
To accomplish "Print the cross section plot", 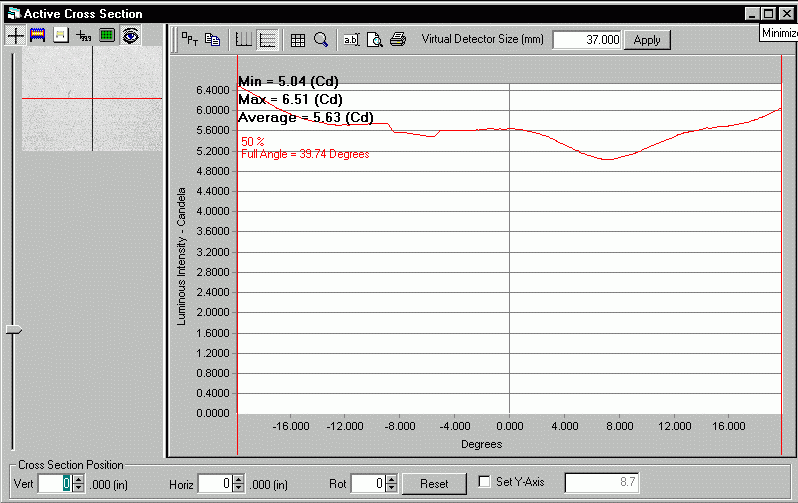I will coord(398,39).
